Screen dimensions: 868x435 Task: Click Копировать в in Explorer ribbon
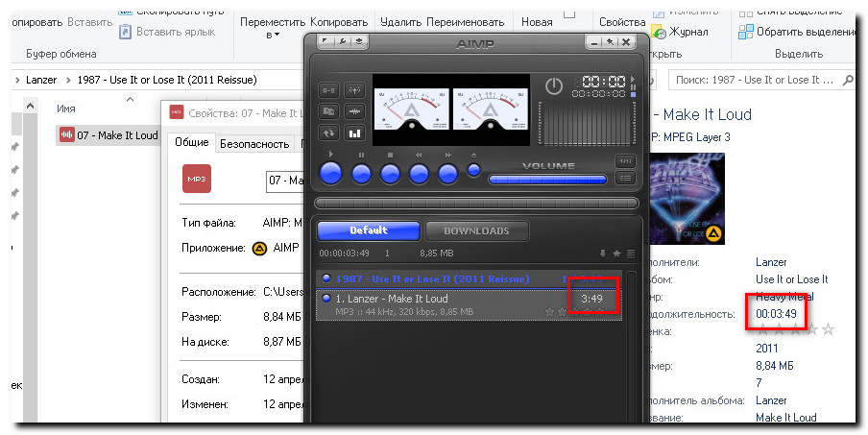(x=339, y=22)
